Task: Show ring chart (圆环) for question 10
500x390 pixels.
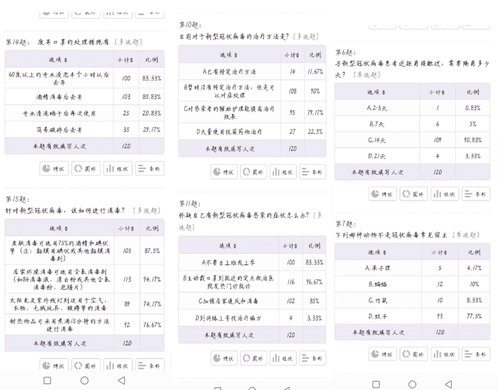Action: click(x=253, y=172)
